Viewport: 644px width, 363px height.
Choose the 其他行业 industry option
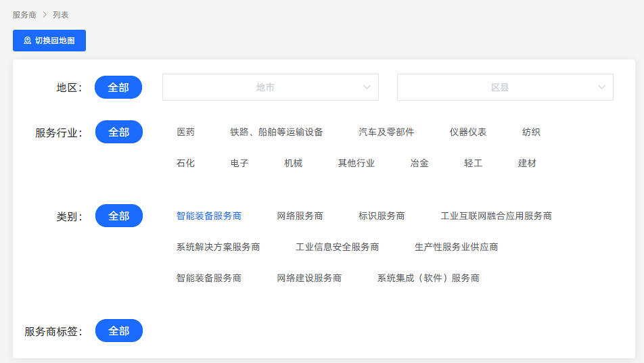click(x=356, y=163)
